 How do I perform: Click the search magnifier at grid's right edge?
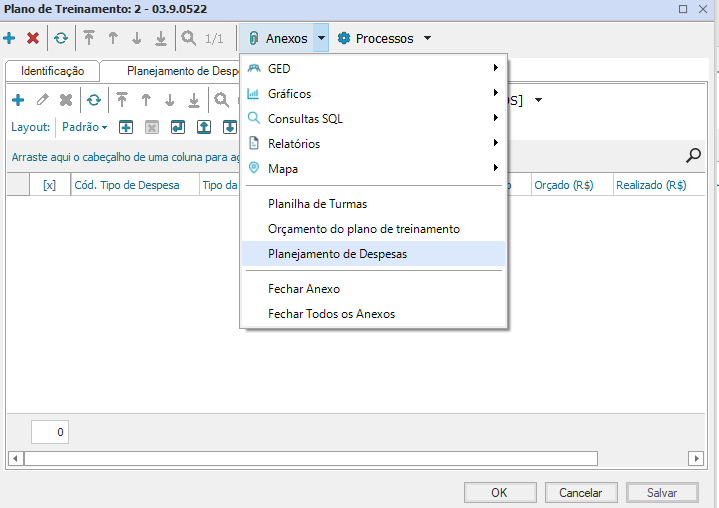(x=693, y=155)
